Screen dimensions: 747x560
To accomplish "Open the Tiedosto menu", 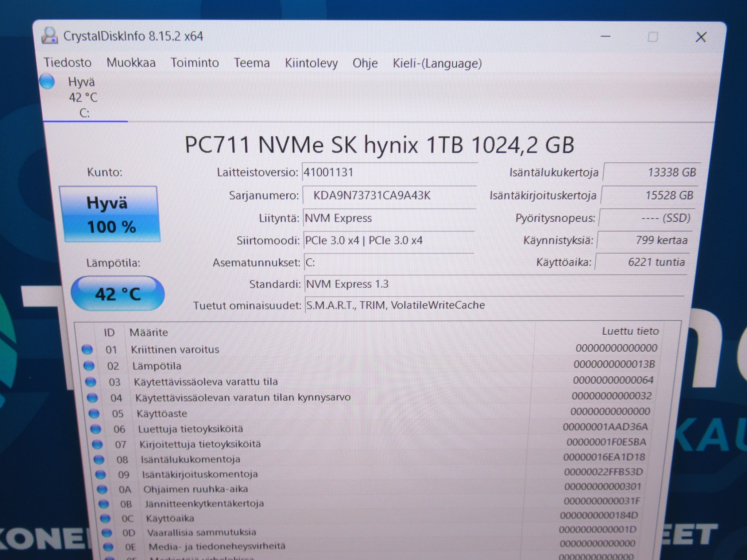I will pyautogui.click(x=67, y=62).
